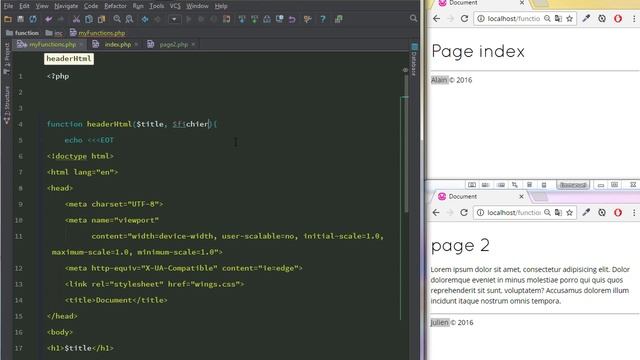Open the run configuration dropdown

coord(174,19)
